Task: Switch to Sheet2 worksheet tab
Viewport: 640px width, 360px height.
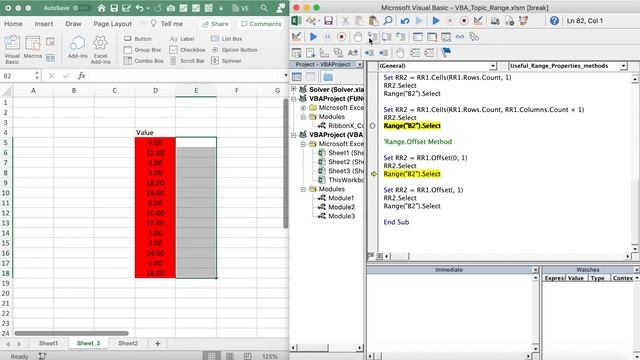Action: coord(128,343)
